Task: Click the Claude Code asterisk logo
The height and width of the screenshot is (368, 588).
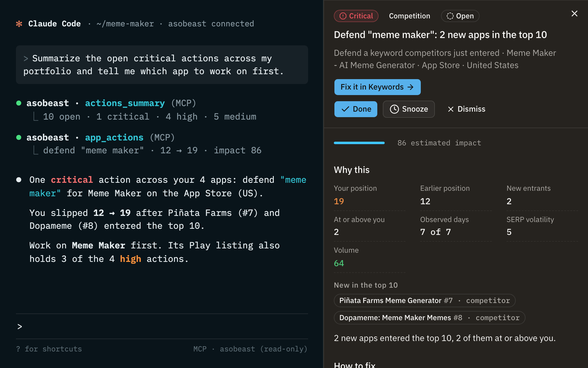Action: (x=19, y=24)
